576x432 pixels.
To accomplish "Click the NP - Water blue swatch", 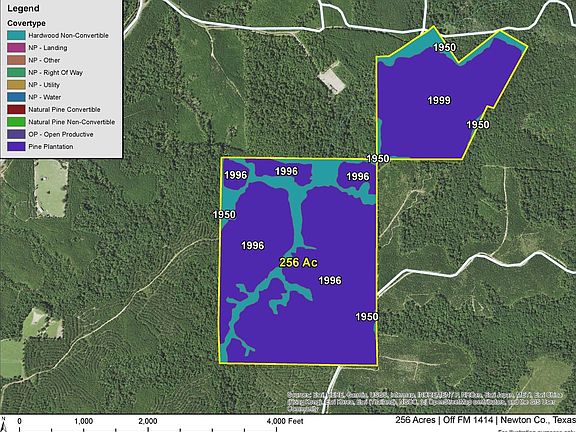I will pos(16,97).
